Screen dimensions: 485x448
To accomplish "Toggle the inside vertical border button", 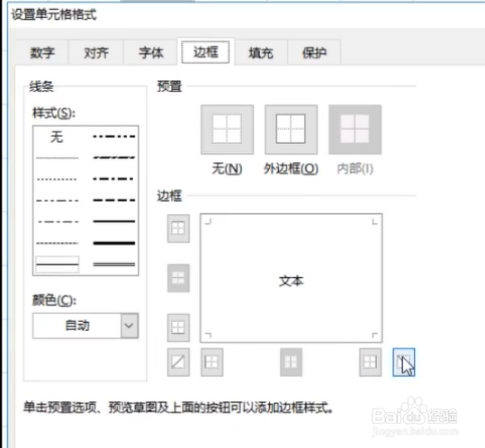I will [x=291, y=362].
